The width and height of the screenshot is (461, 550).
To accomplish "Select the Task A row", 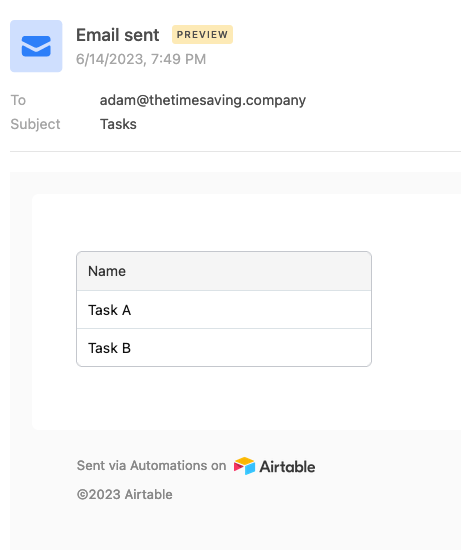I will [x=224, y=310].
